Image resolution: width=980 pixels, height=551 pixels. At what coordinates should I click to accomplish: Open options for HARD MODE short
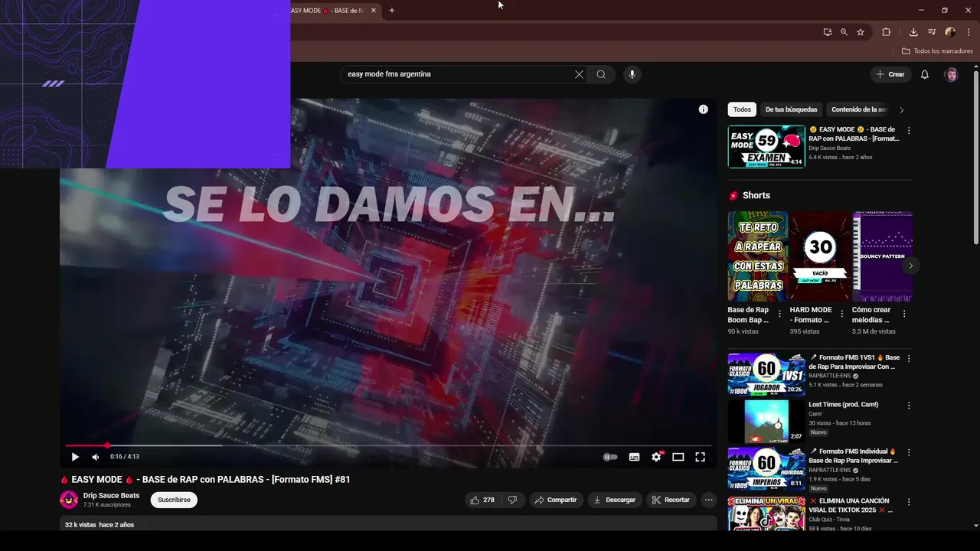click(x=842, y=314)
